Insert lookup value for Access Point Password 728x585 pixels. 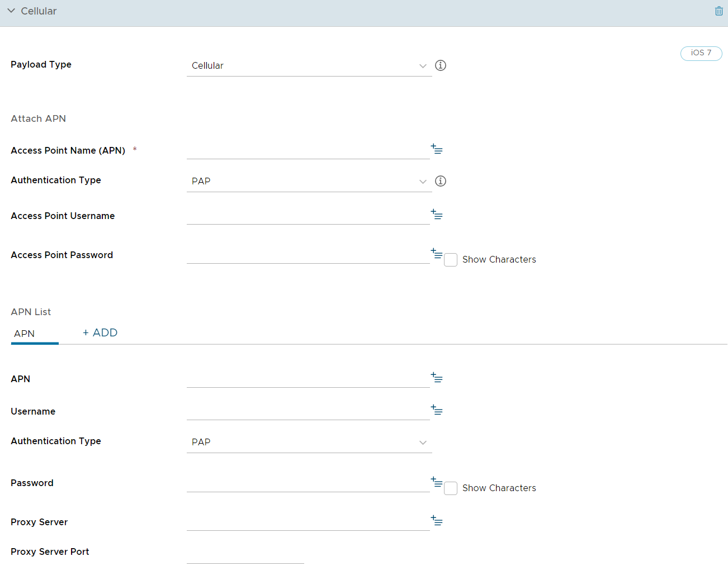pos(437,254)
